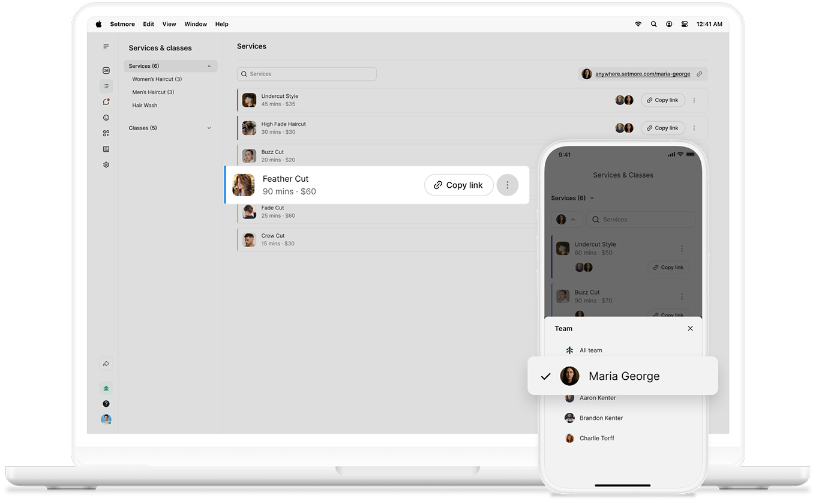
Task: Open the customers smiley icon in sidebar
Action: tap(106, 118)
